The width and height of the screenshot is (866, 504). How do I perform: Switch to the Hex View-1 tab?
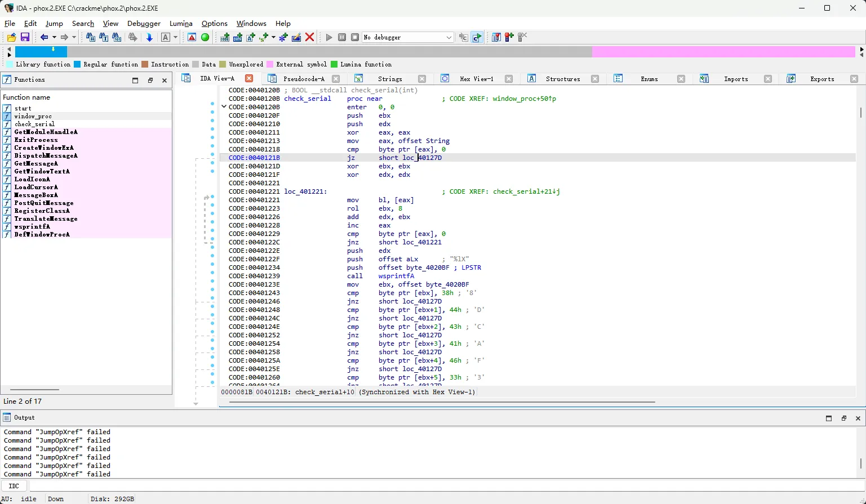pos(476,79)
